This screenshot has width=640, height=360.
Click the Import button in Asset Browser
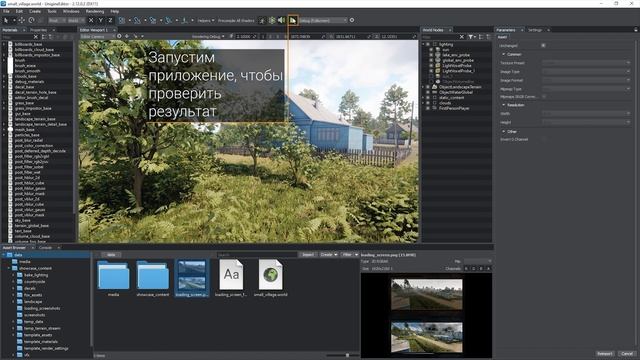click(x=308, y=254)
